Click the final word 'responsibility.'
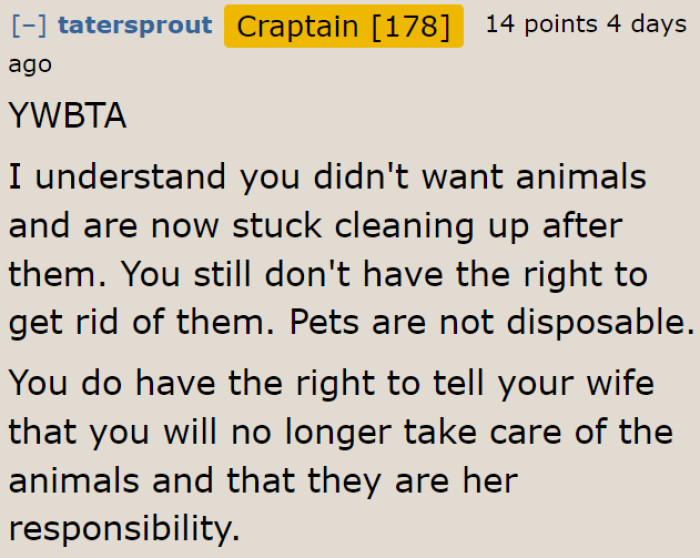The image size is (700, 558). pos(124,528)
